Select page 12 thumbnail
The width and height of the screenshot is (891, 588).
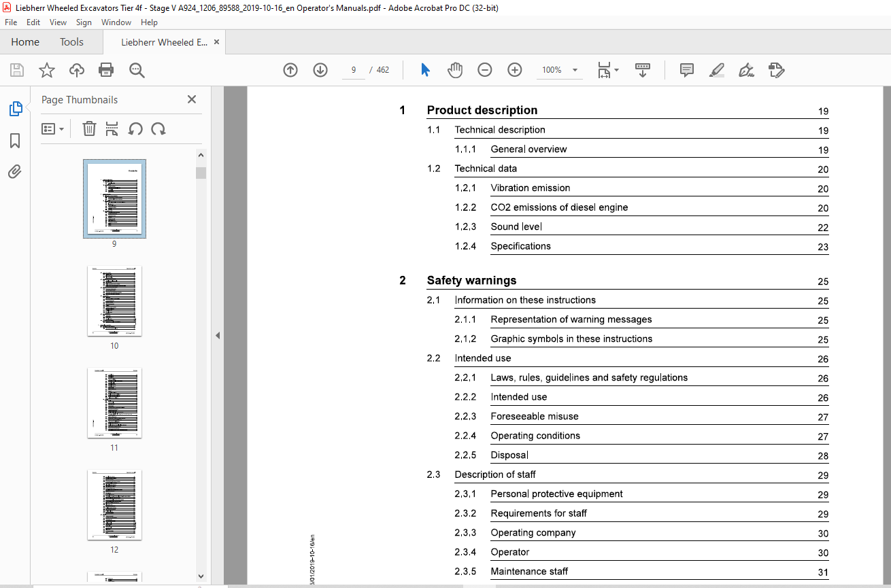[114, 504]
